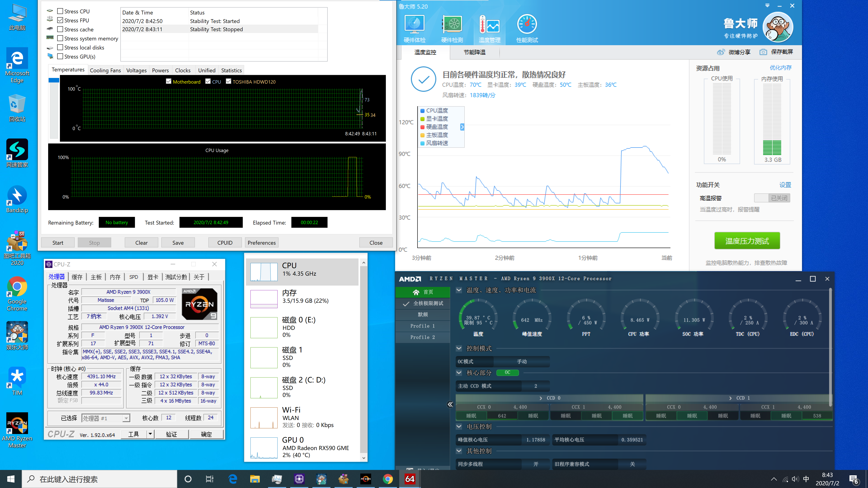Click the 优化内存 link

pos(781,68)
